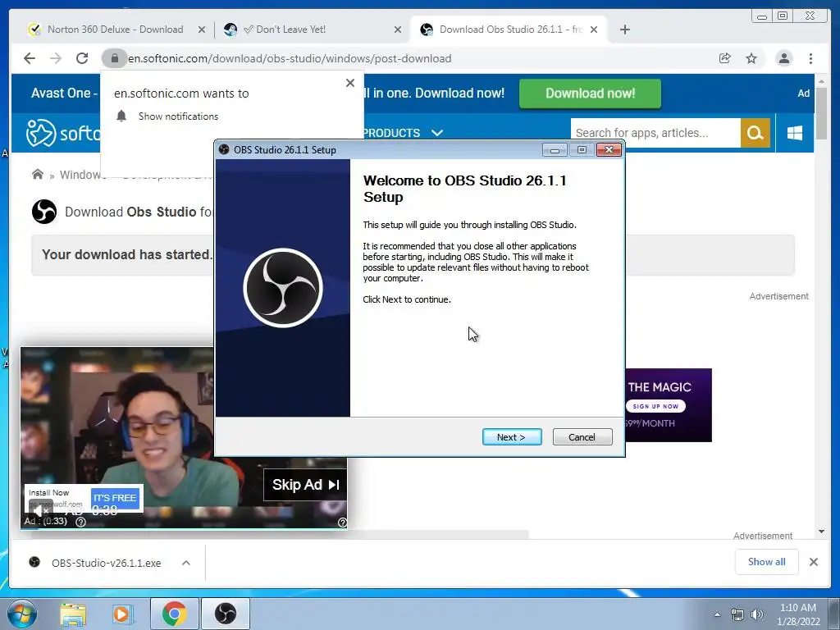Reload the Softonic page
Image resolution: width=840 pixels, height=630 pixels.
click(82, 58)
